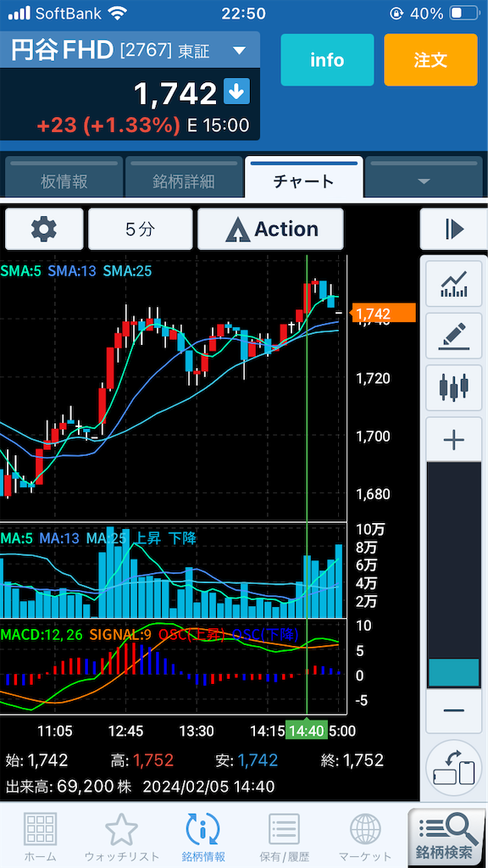
Task: Tap the 12:45 time axis label
Action: (125, 731)
